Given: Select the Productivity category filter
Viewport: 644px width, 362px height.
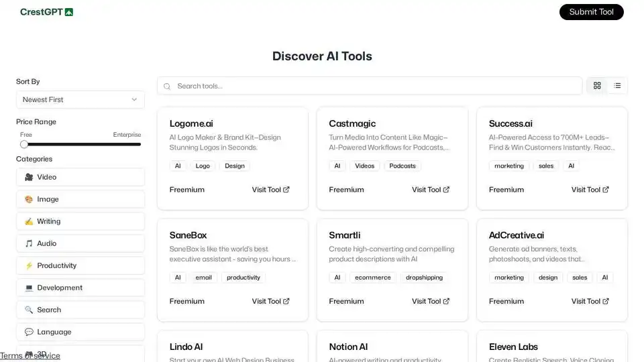Looking at the screenshot, I should coord(80,265).
